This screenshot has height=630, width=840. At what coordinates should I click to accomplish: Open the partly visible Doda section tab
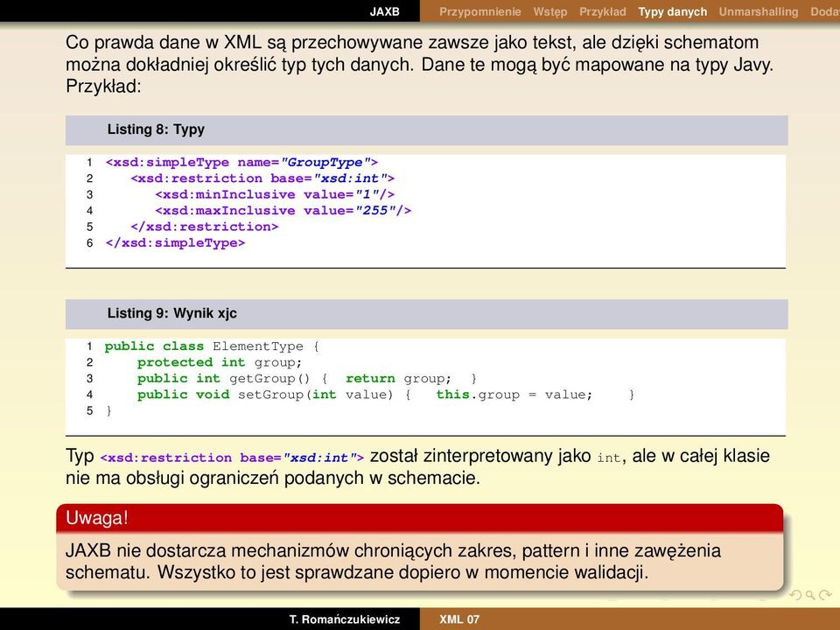coord(825,11)
